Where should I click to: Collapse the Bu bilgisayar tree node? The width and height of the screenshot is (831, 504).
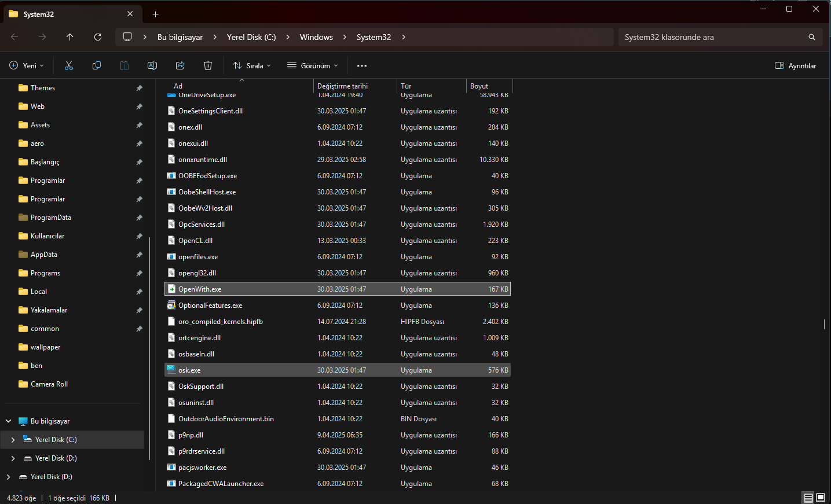8,421
